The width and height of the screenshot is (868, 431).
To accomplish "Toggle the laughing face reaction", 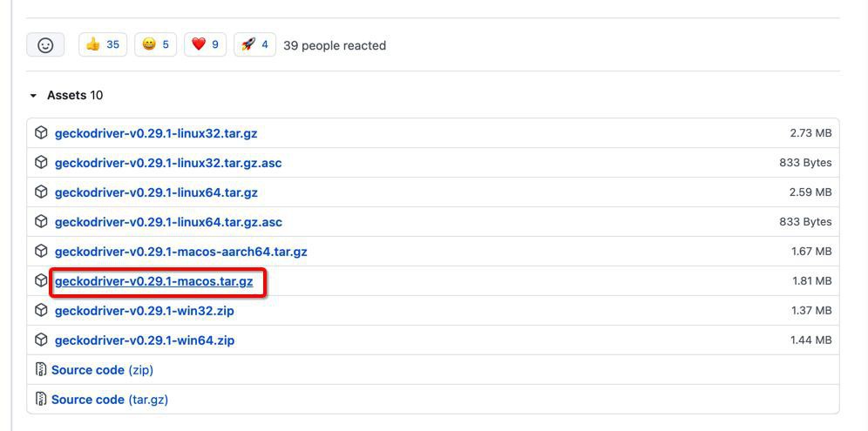I will (155, 44).
